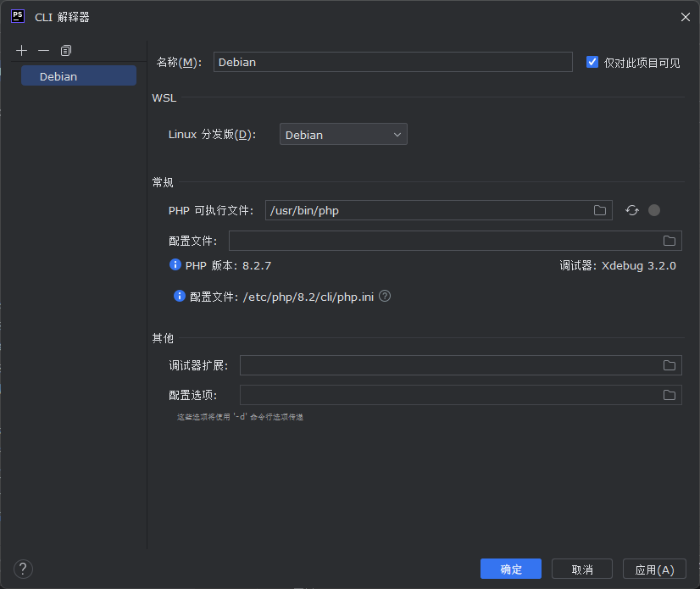The width and height of the screenshot is (700, 589).
Task: Click the 其他 section heading
Action: pos(163,338)
